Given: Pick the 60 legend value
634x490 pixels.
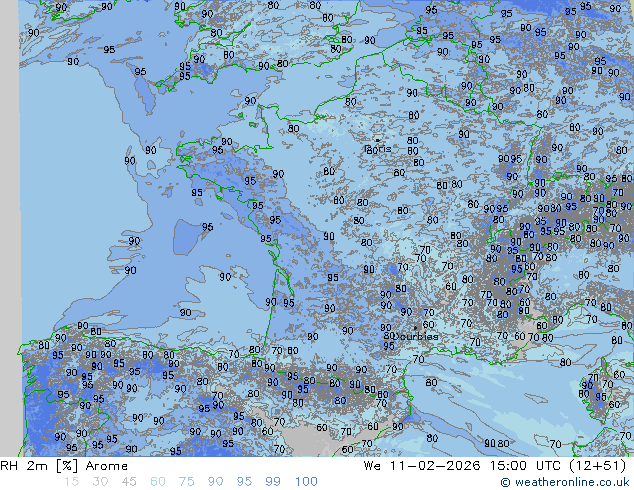Looking at the screenshot, I should [158, 482].
